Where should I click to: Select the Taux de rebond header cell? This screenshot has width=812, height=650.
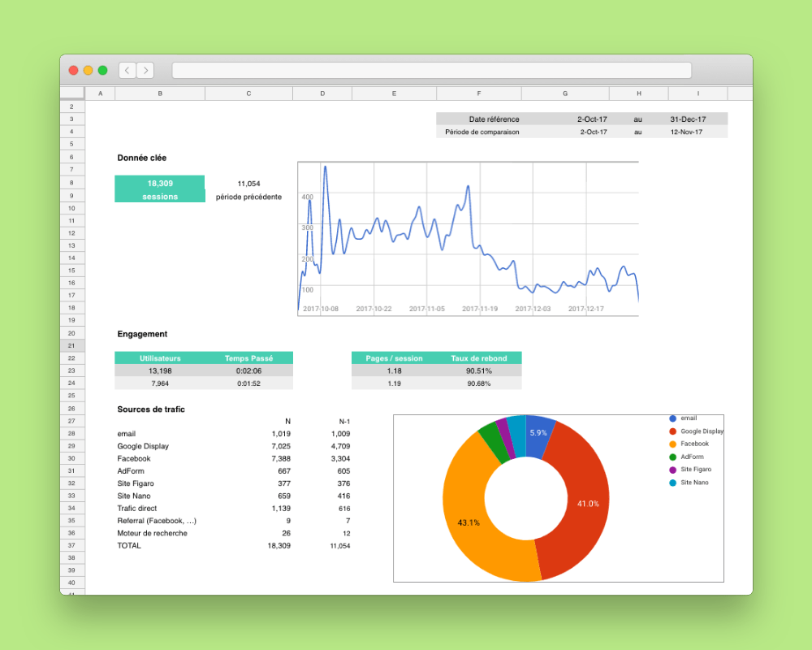[x=478, y=357]
